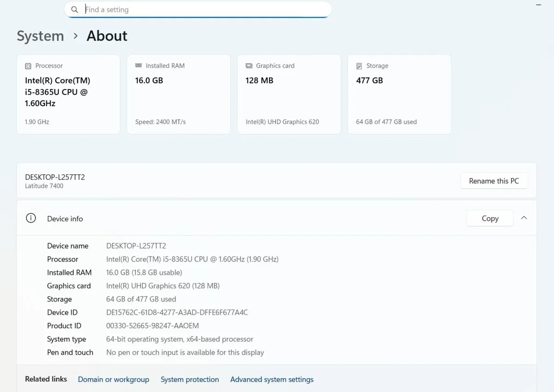Open Advanced system settings

coord(272,380)
